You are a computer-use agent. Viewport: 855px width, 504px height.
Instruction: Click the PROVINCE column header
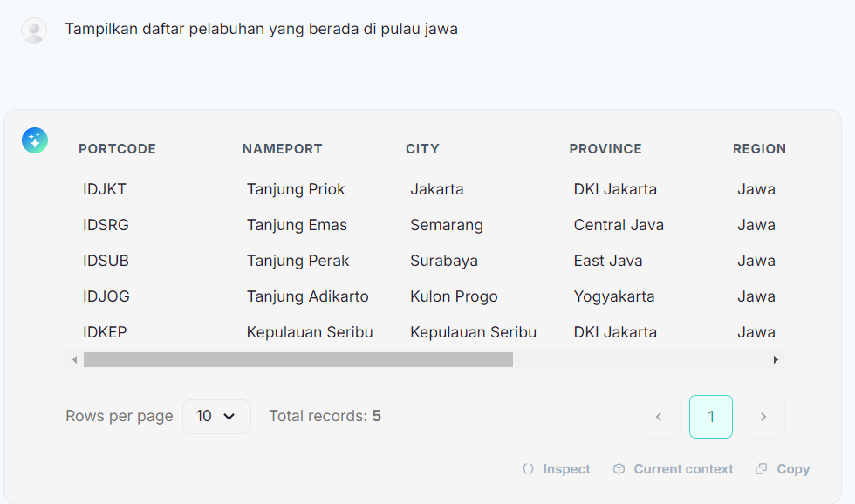(x=605, y=149)
